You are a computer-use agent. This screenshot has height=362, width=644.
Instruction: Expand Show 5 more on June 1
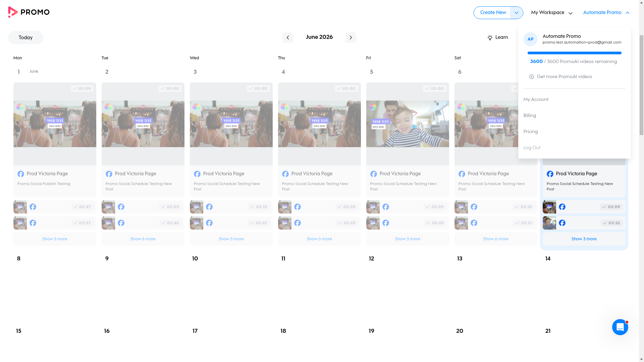tap(55, 239)
